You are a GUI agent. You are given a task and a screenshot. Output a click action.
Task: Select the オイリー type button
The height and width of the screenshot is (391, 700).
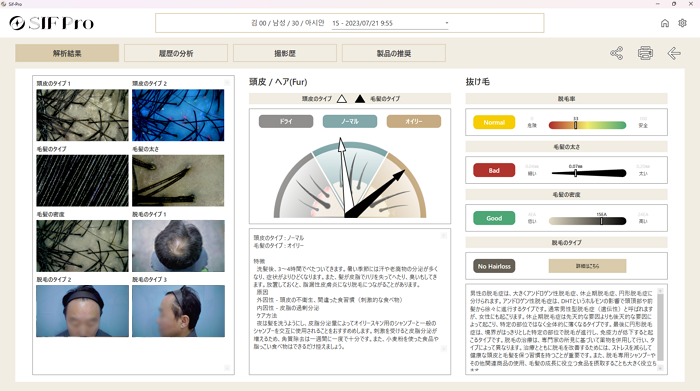tap(413, 121)
